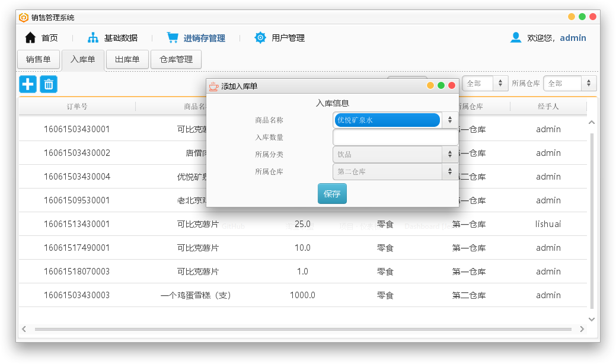Screen dimensions: 616x364
Task: Click the user avatar icon
Action: click(x=515, y=38)
